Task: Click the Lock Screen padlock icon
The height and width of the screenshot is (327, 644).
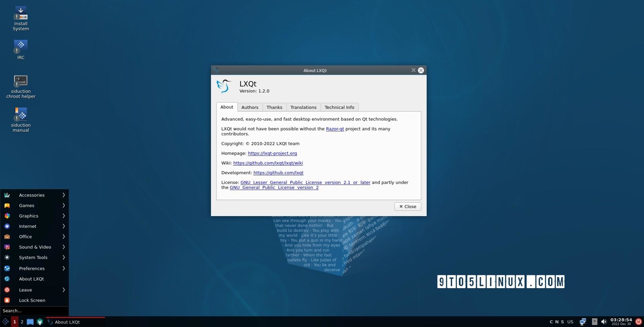Action: tap(7, 300)
